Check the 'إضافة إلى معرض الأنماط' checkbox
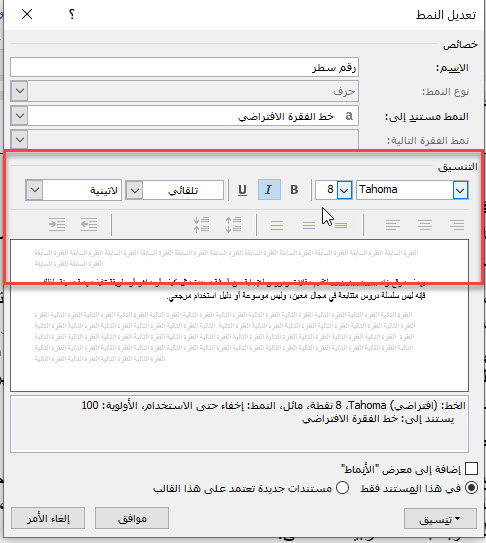Viewport: 486px width, 543px height. click(x=471, y=469)
